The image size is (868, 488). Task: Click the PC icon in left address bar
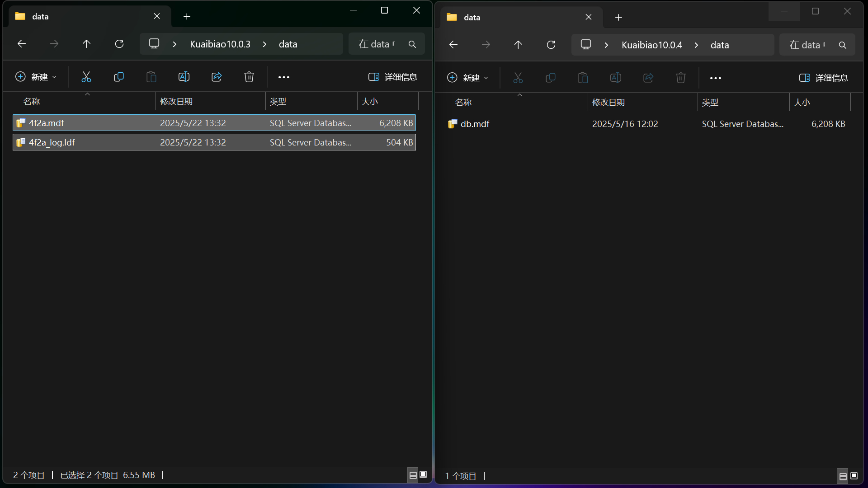154,44
